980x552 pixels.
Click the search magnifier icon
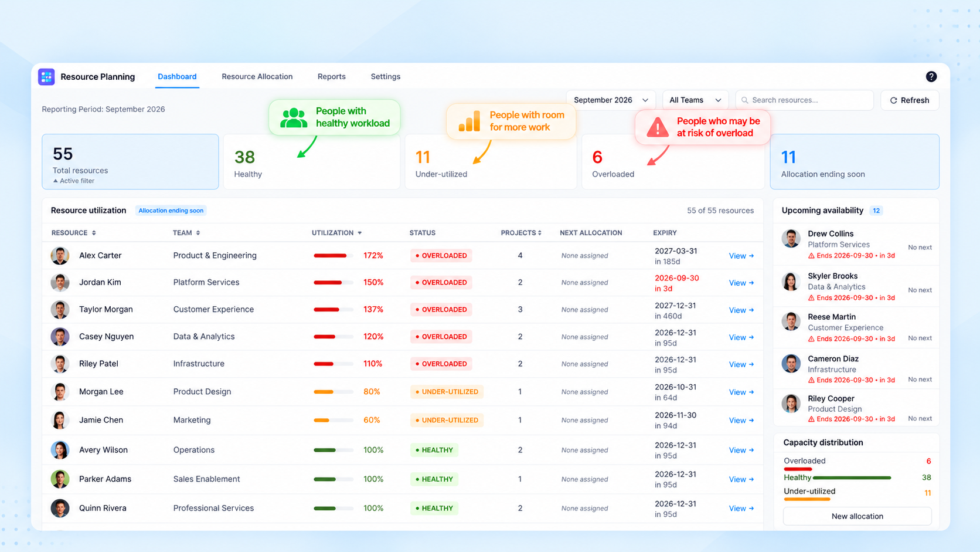(x=745, y=100)
